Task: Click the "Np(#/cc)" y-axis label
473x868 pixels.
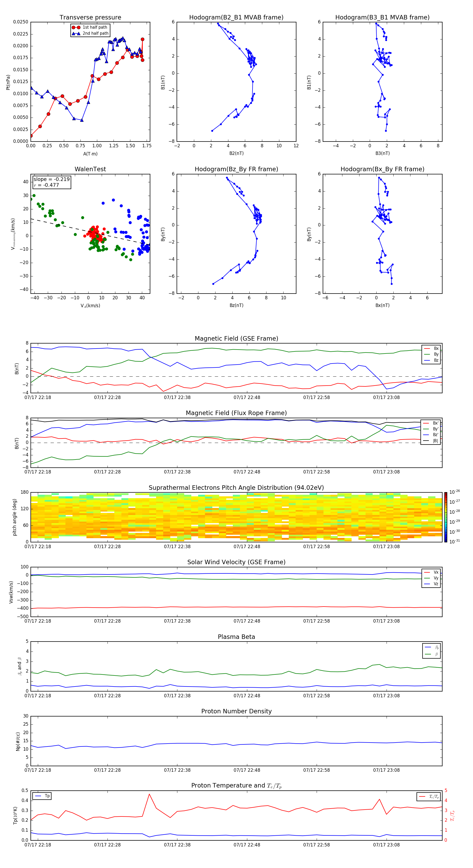Action: (x=18, y=741)
